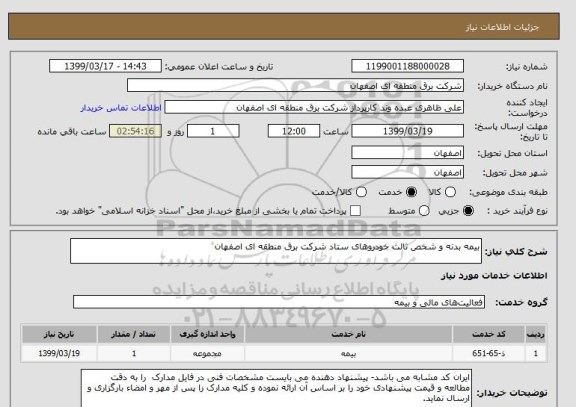Click the واحد اندازه گیری column header

(207, 334)
